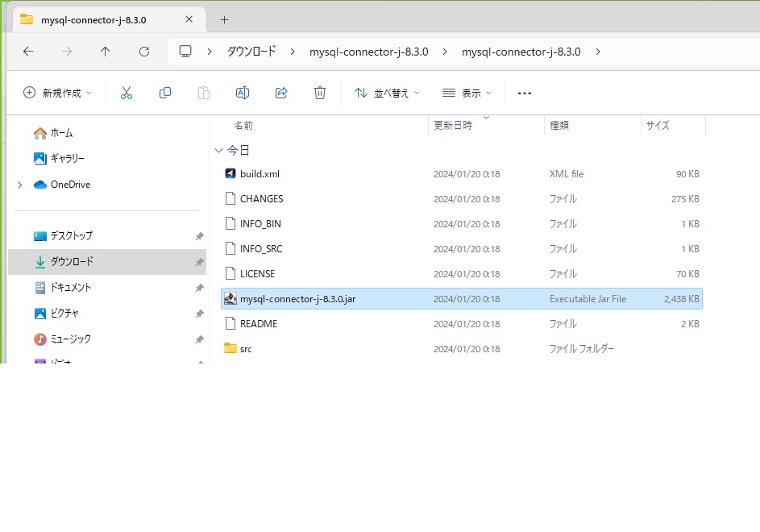Sort files by clicking the 更新日時 column header

tap(453, 126)
